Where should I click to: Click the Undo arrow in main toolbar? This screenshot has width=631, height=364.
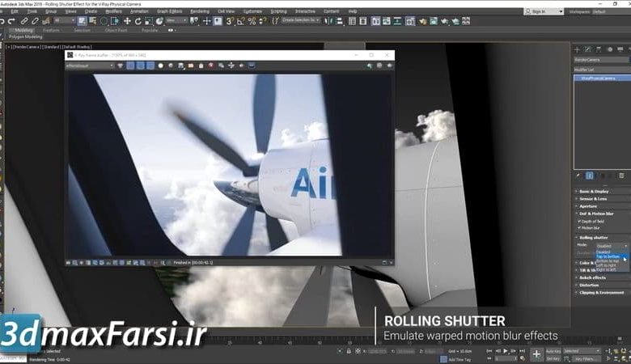[2, 21]
